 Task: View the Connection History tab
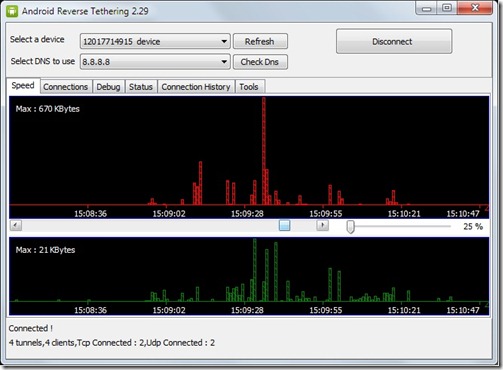point(196,87)
